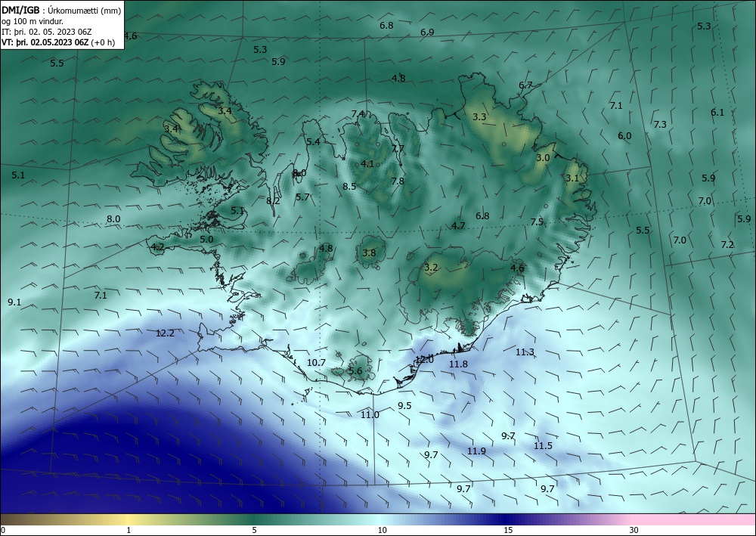The width and height of the screenshot is (756, 536).
Task: Click the 11.8 value on the map
Action: tap(458, 364)
